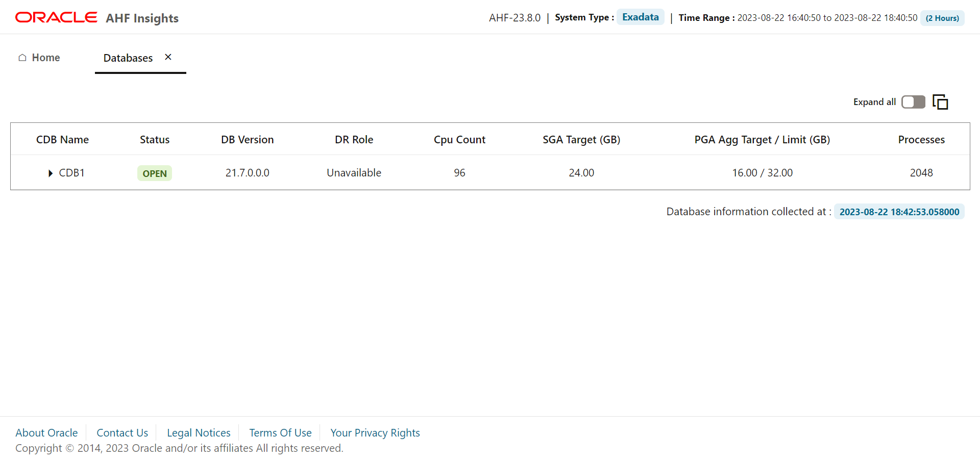Screen dimensions: 980x461
Task: Open About Oracle link
Action: [46, 433]
